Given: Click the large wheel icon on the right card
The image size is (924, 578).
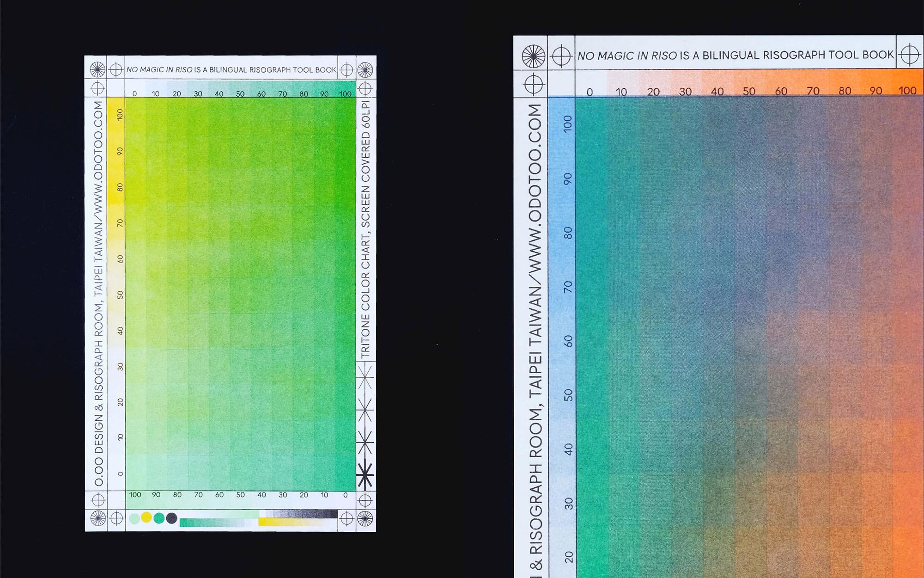Looking at the screenshot, I should [x=533, y=56].
